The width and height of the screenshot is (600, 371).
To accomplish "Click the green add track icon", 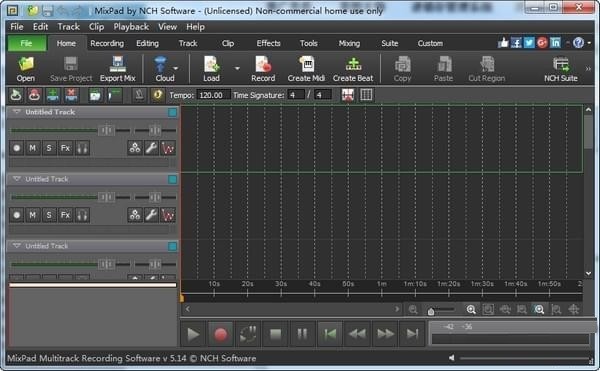I will point(53,95).
